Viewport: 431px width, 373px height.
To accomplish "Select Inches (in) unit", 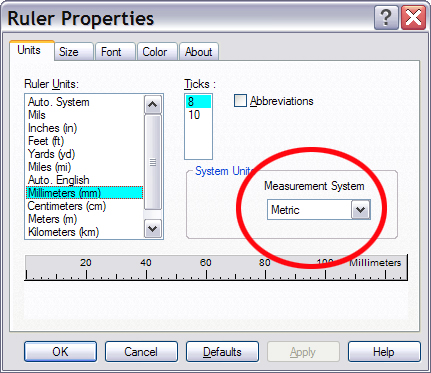I will [85, 128].
